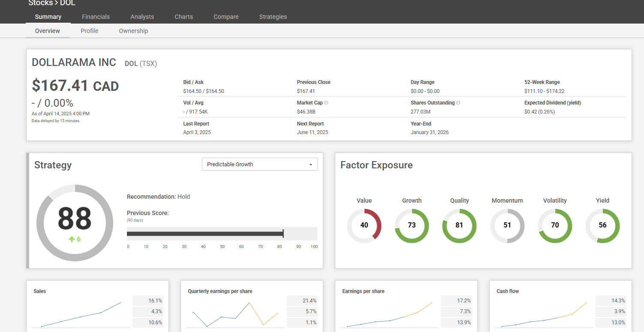Click the Recommendation: Hold text
Image resolution: width=644 pixels, height=332 pixels.
click(x=158, y=197)
